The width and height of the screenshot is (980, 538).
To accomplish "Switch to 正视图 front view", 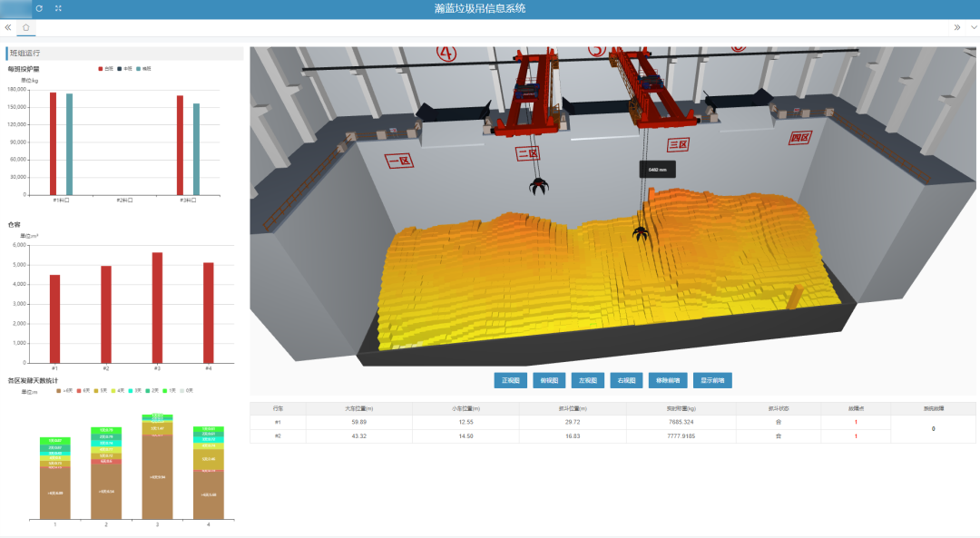I will click(510, 380).
